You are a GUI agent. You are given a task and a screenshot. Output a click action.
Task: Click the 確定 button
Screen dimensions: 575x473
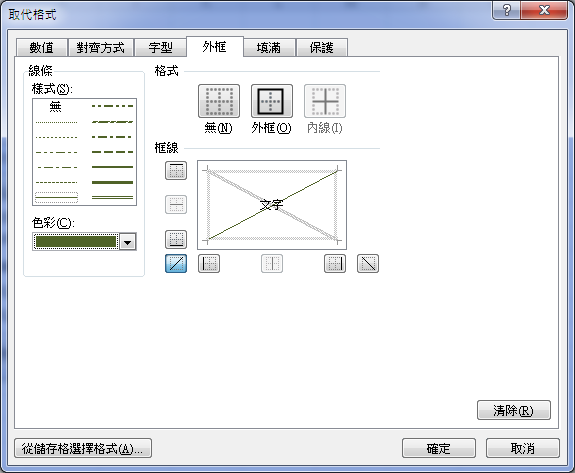click(x=439, y=448)
